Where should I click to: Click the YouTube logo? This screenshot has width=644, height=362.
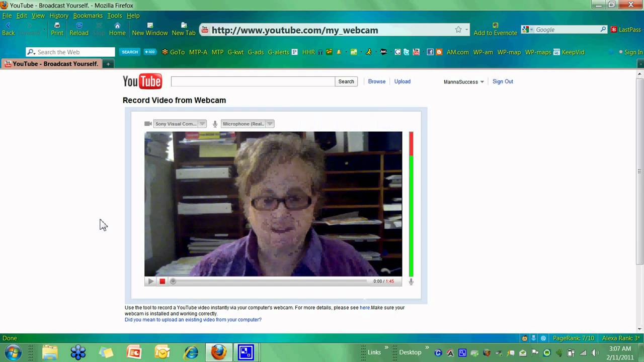142,81
